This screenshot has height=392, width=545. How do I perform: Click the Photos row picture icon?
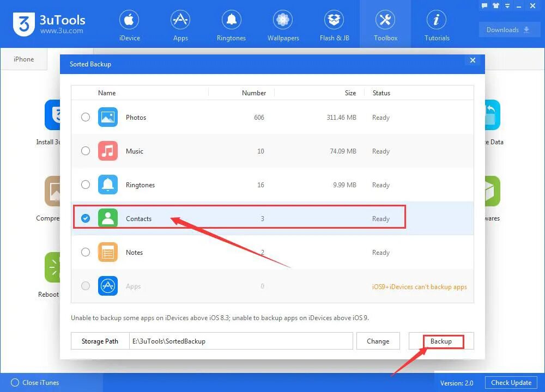(108, 117)
